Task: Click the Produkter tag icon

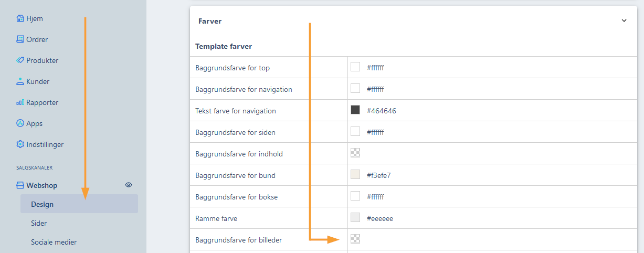Action: [x=20, y=60]
